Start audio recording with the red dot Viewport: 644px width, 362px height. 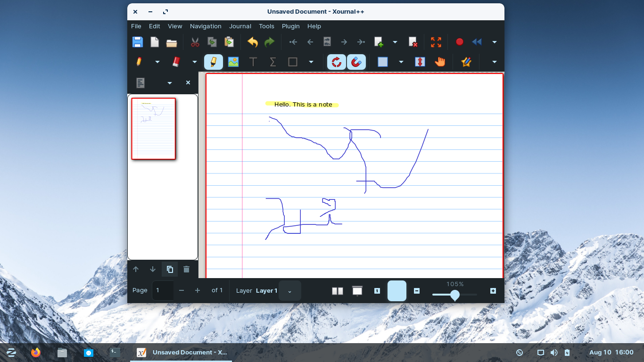point(460,42)
